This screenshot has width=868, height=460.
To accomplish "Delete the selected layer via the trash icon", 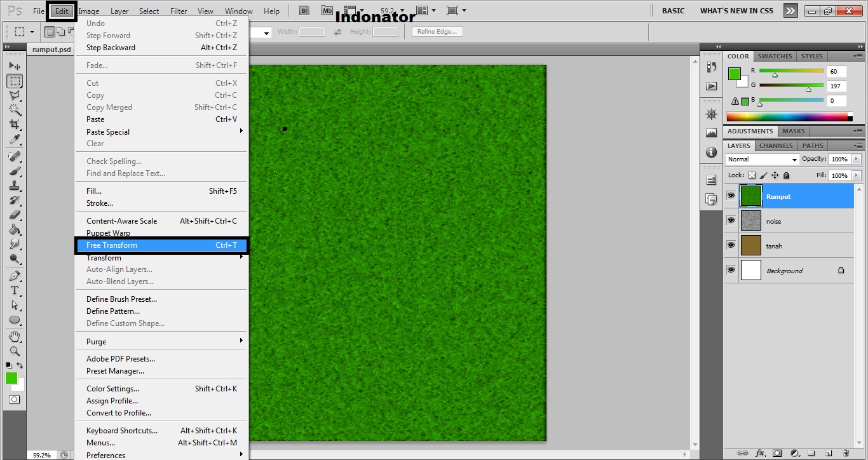I will click(x=846, y=452).
